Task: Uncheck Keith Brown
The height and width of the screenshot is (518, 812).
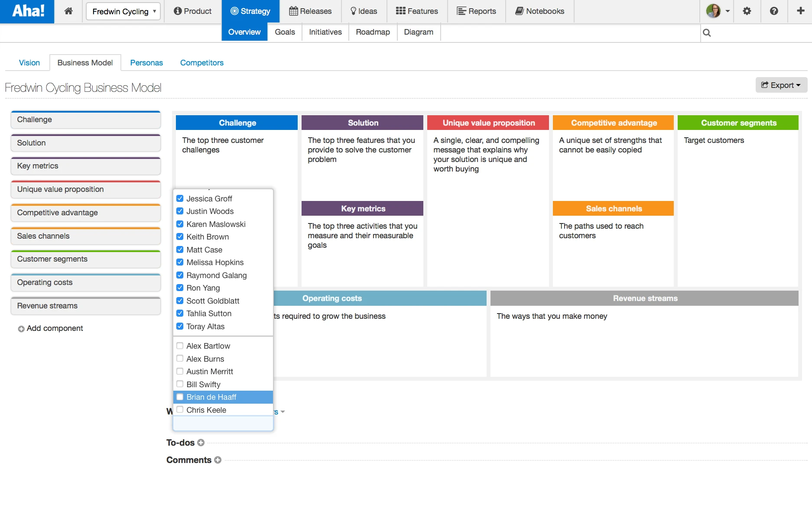Action: pyautogui.click(x=180, y=237)
